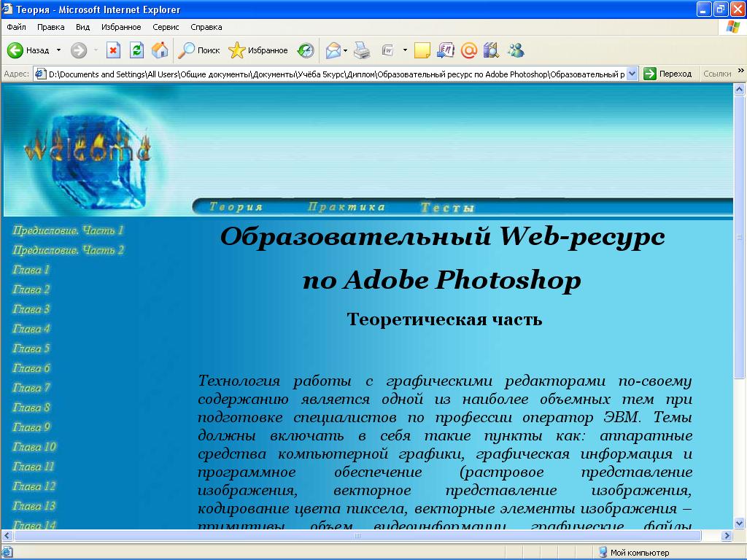
Task: Open the Сервис menu
Action: click(166, 27)
